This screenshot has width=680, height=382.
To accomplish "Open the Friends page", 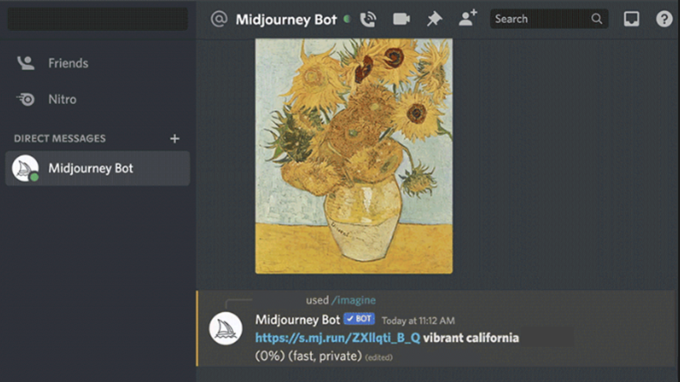I will click(x=98, y=63).
